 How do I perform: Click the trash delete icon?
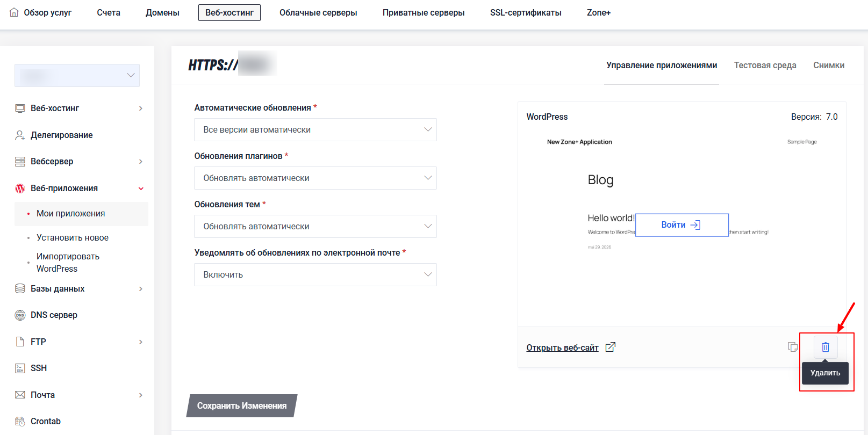(826, 347)
